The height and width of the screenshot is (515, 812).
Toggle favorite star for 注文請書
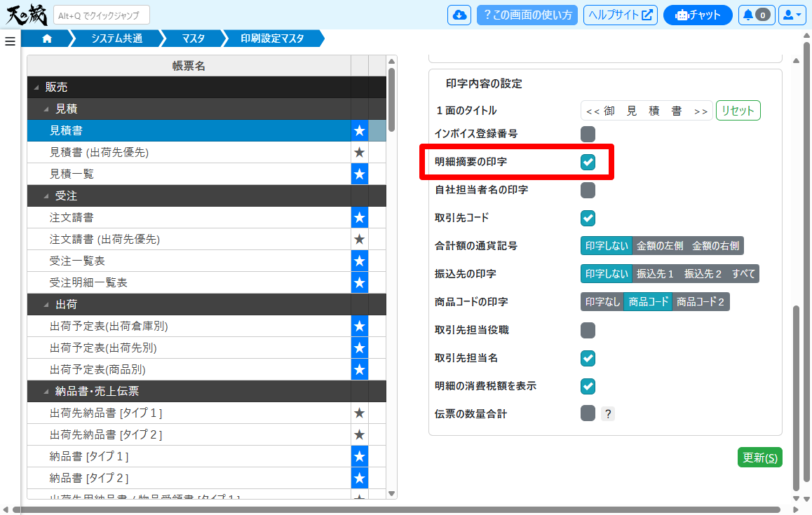(359, 217)
